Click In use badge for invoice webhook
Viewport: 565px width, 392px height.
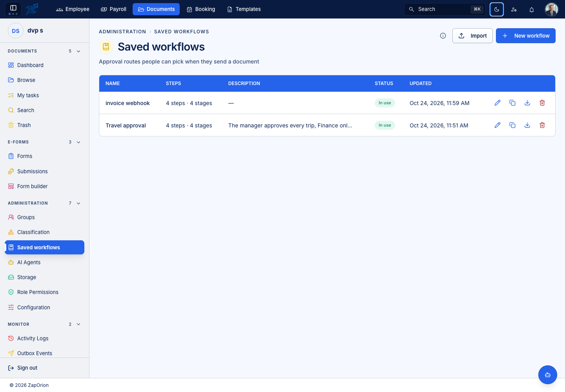coord(385,103)
